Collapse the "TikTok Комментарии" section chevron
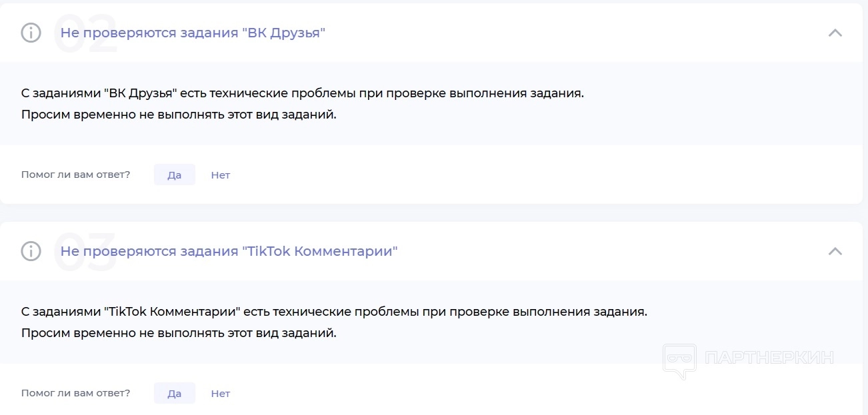Viewport: 868px width, 415px height. 835,251
